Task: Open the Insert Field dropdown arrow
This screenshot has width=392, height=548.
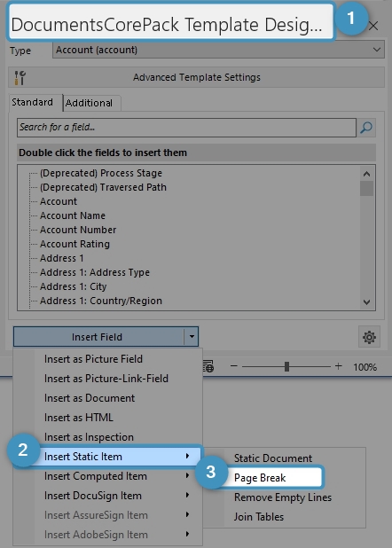Action: point(192,337)
